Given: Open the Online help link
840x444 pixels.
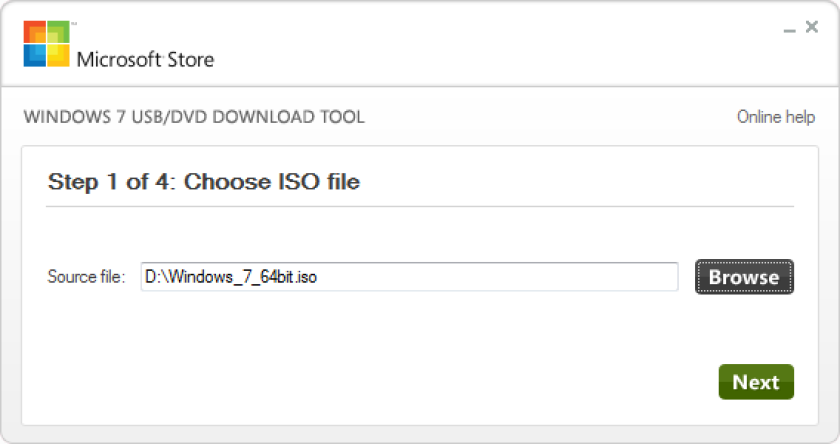Looking at the screenshot, I should point(776,117).
